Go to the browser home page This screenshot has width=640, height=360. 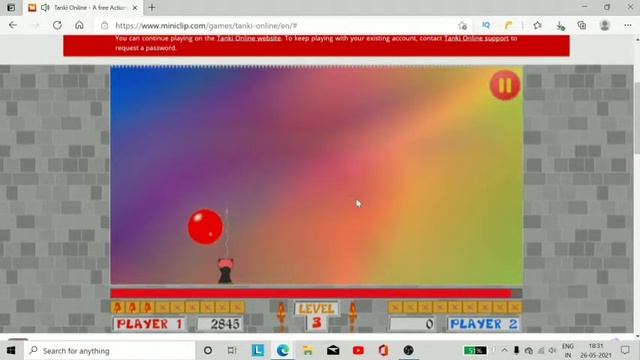coord(79,25)
